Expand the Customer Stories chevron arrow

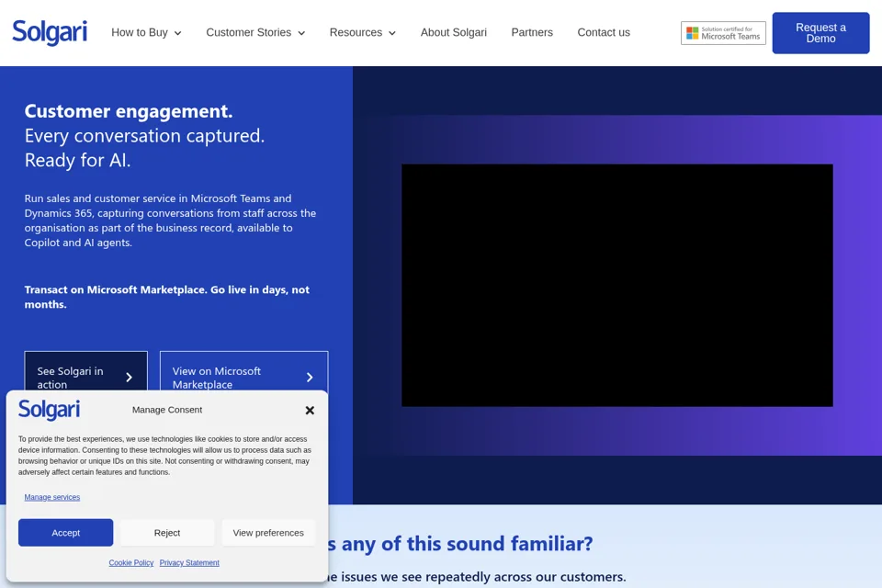[301, 33]
